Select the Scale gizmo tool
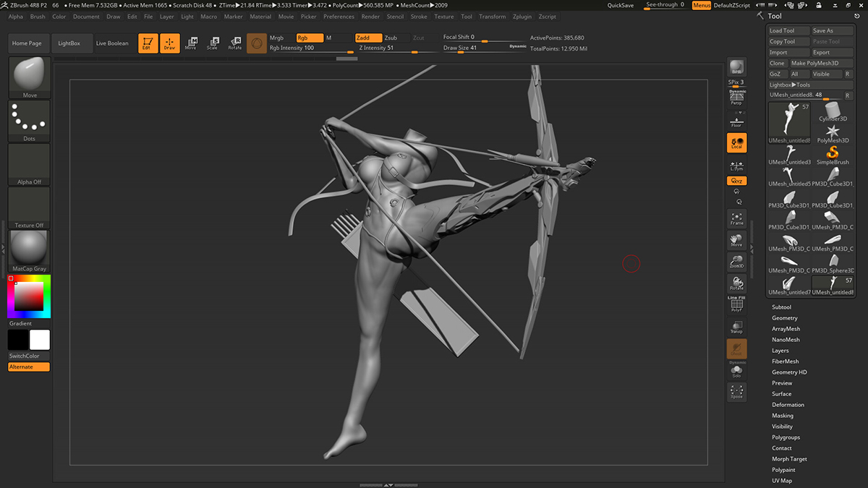 click(x=212, y=43)
